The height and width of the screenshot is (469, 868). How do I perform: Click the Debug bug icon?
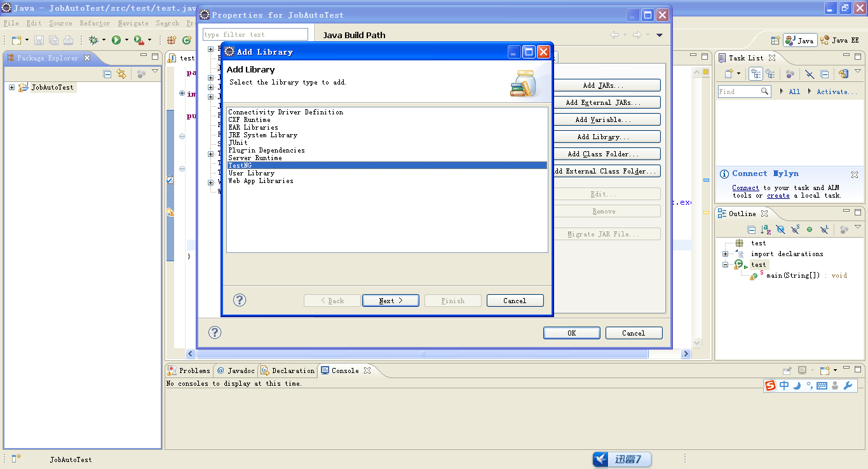point(93,40)
